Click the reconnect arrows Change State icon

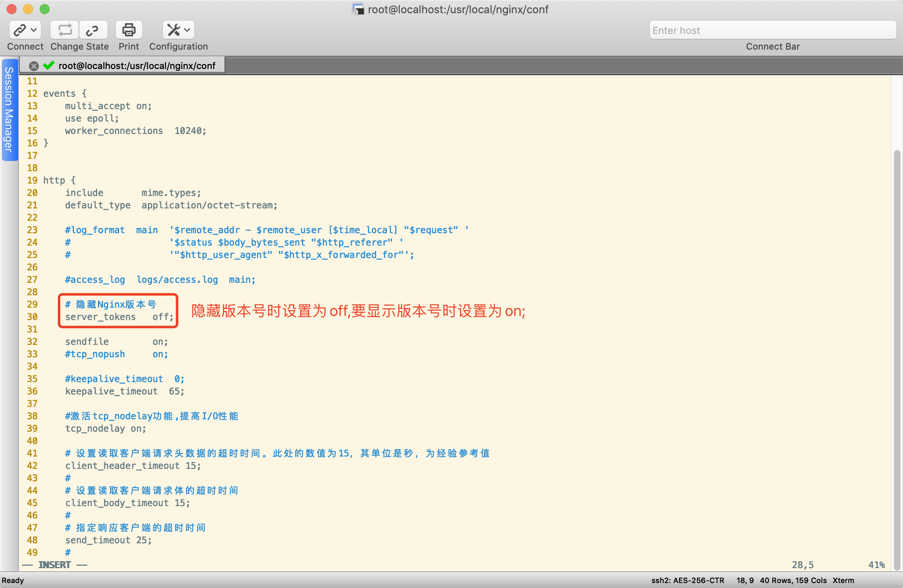(x=65, y=30)
